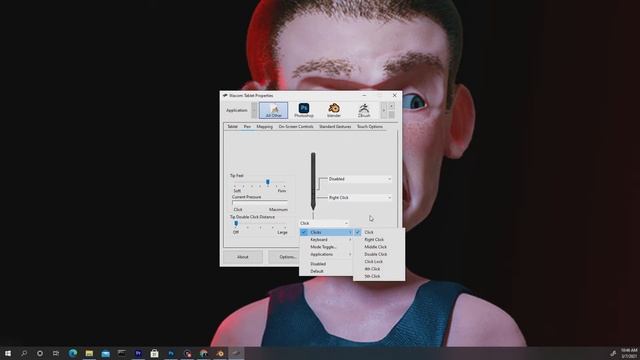640x360 pixels.
Task: Click the Tip Feel slider handle
Action: [x=268, y=182]
